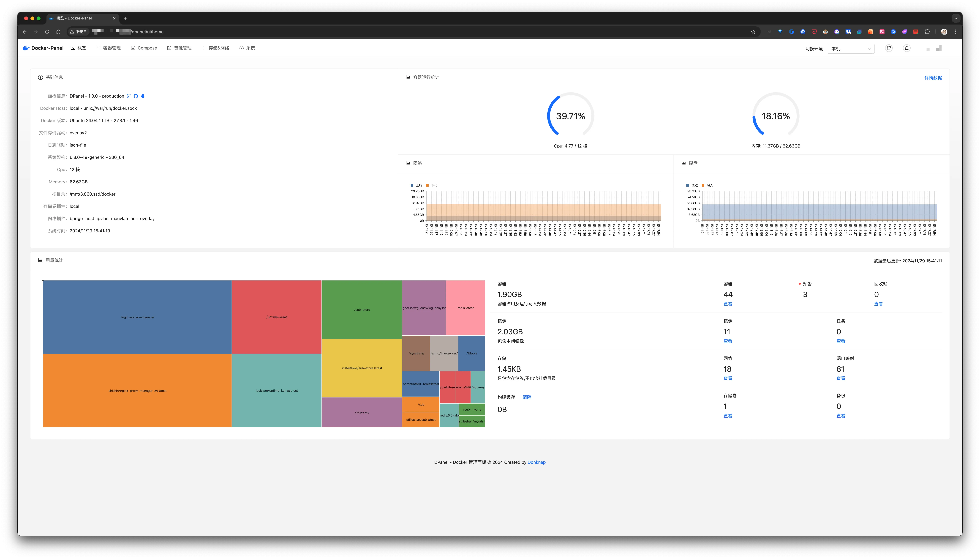Bookmark the page with the star icon
Viewport: 980px width, 559px height.
(x=753, y=32)
